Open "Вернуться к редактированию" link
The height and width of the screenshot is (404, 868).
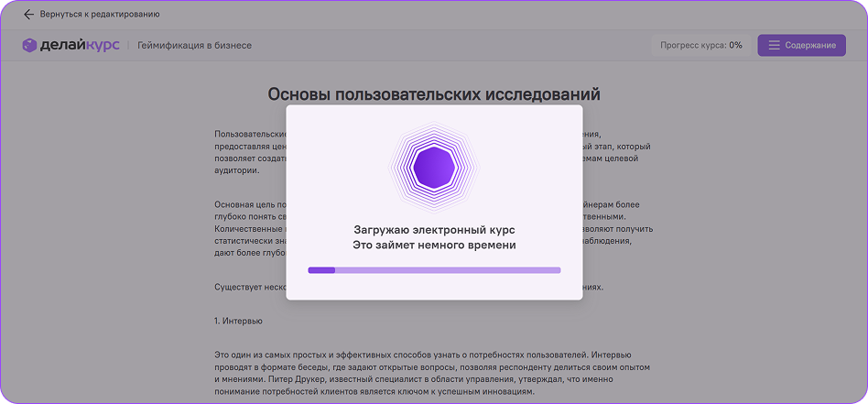pos(100,15)
